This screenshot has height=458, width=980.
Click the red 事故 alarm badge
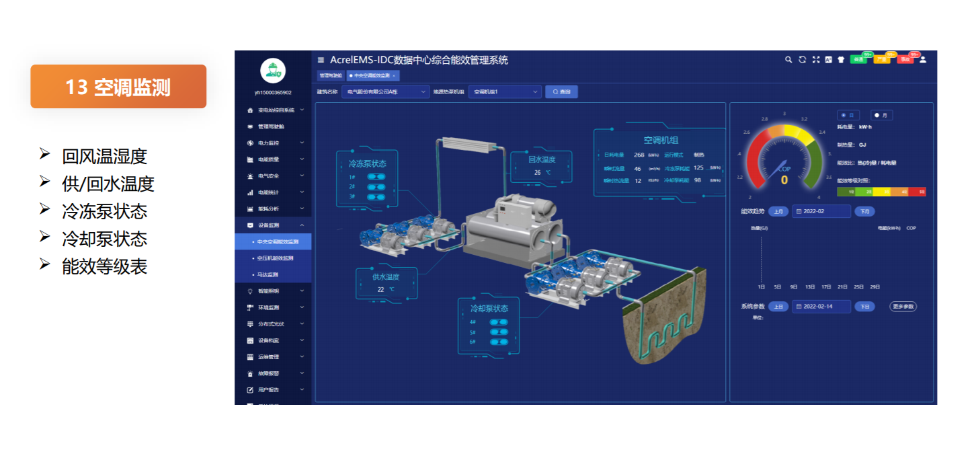click(906, 59)
